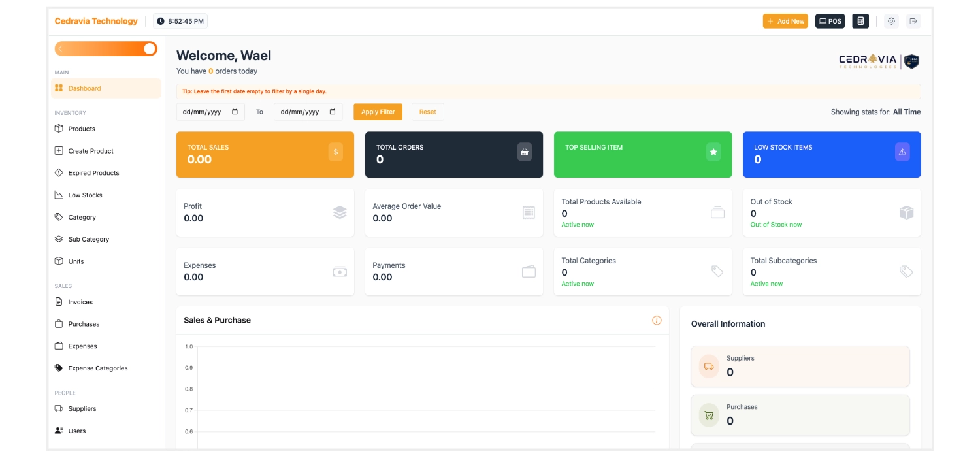Click the Total Sales dollar icon
The height and width of the screenshot is (458, 980).
(x=336, y=152)
